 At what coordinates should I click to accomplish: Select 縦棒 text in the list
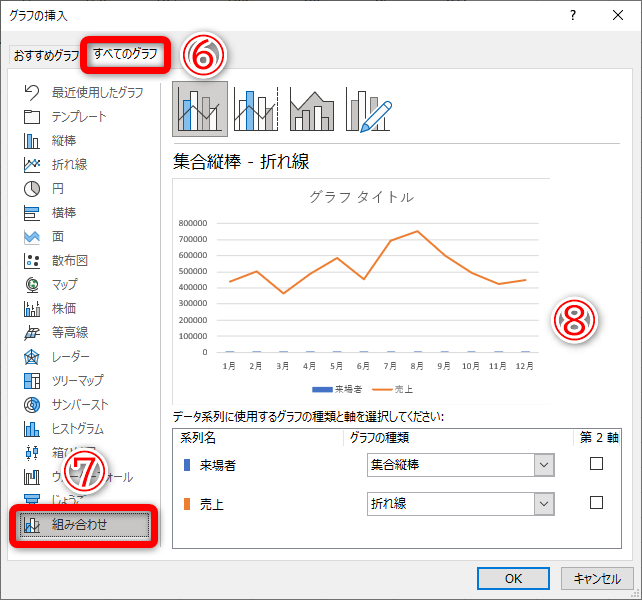(64, 140)
